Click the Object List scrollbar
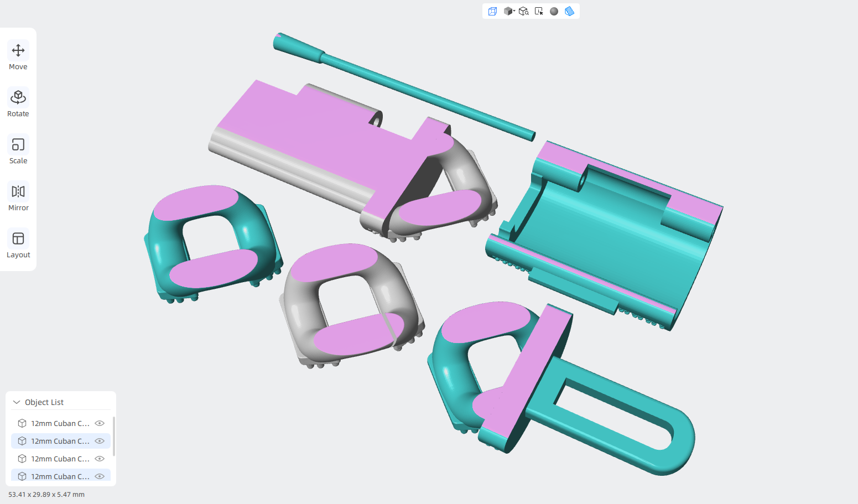 click(x=114, y=437)
